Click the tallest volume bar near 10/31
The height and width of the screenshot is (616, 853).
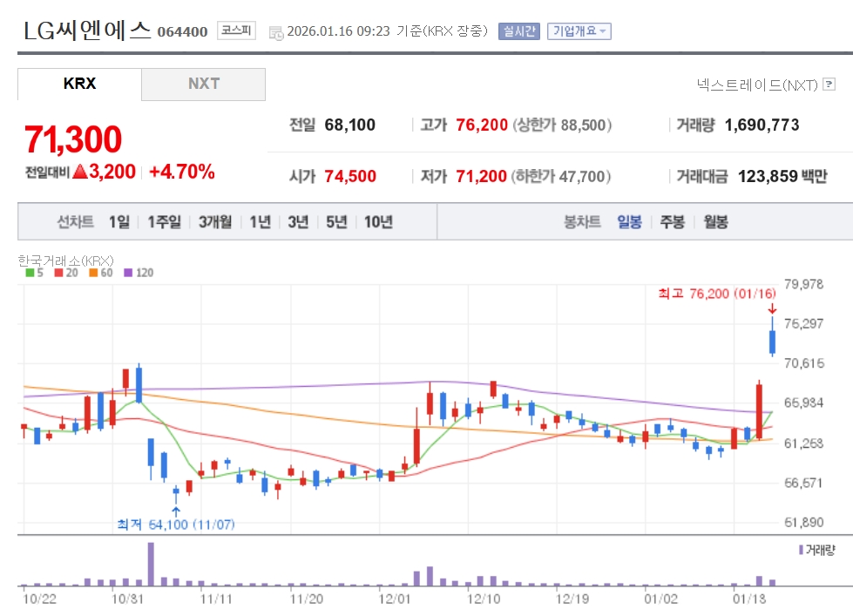tap(151, 564)
